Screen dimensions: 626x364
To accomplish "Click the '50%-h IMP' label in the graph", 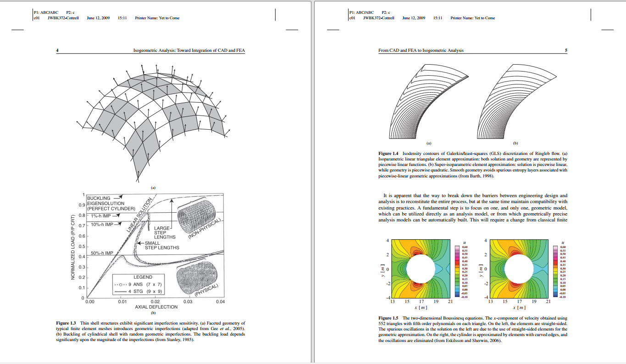I will [101, 253].
